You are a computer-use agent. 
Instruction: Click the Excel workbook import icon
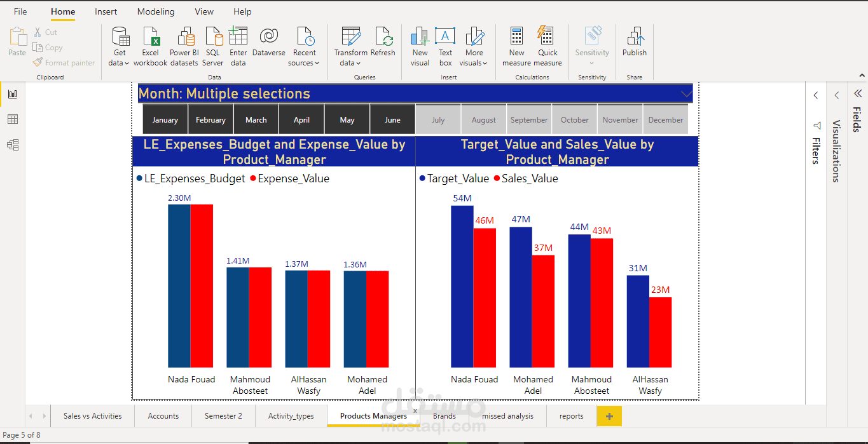click(x=150, y=43)
